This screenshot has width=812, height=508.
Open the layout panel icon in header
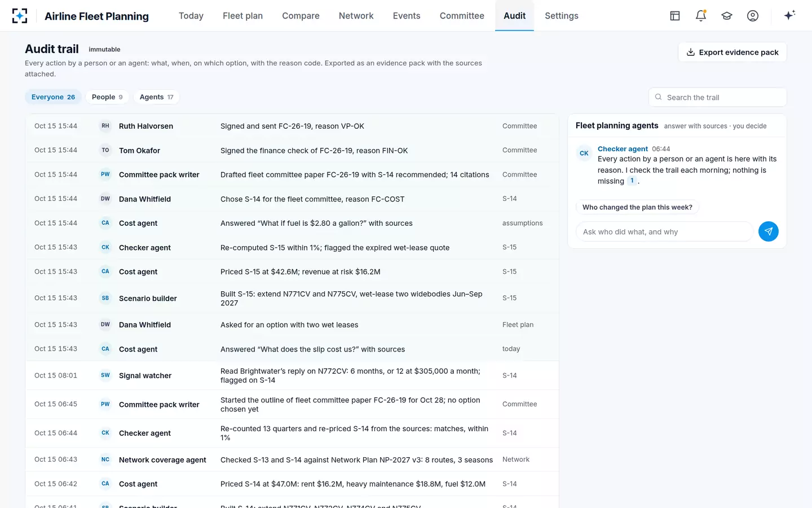point(675,16)
